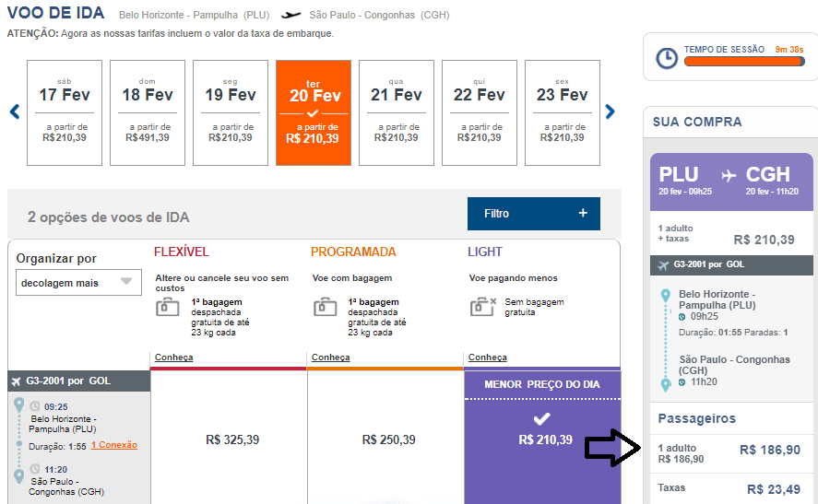Click the plus icon on Filtro button
The width and height of the screenshot is (818, 504).
pyautogui.click(x=582, y=213)
